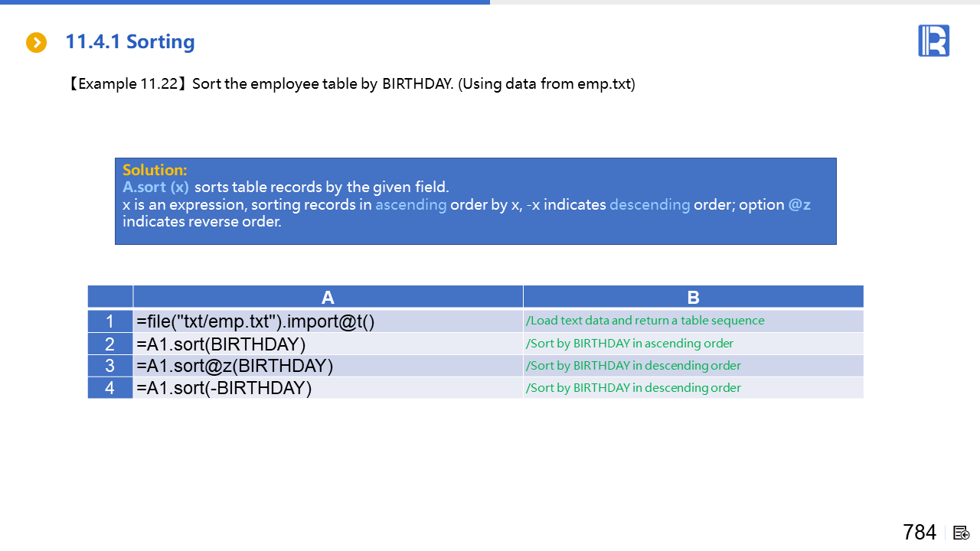Click the blue R logo icon
980x551 pixels.
(933, 41)
